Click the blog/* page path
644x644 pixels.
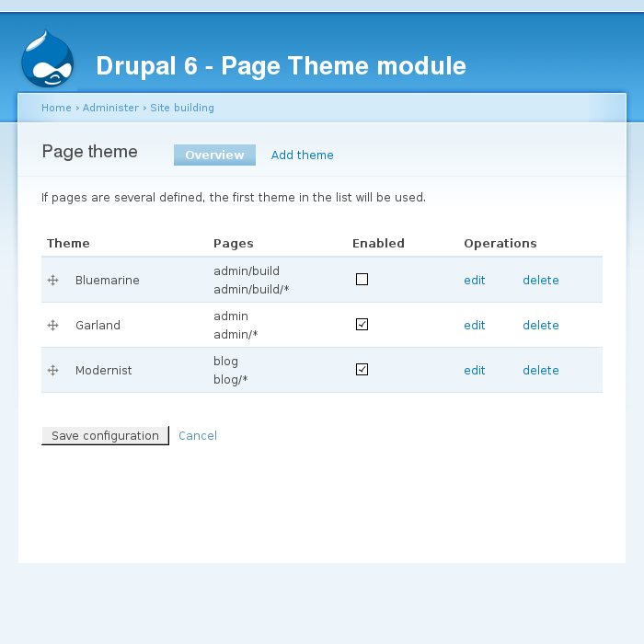230,379
